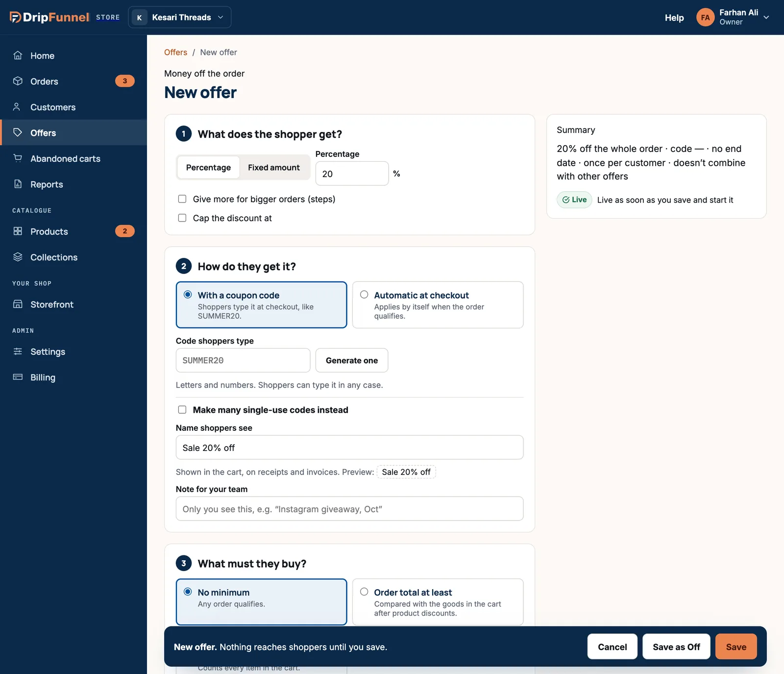Click the Home house icon in sidebar
Viewport: 784px width, 674px height.
pos(18,55)
